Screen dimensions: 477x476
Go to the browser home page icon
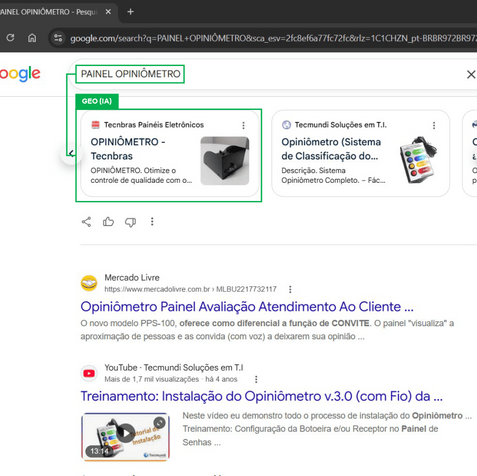pyautogui.click(x=32, y=38)
